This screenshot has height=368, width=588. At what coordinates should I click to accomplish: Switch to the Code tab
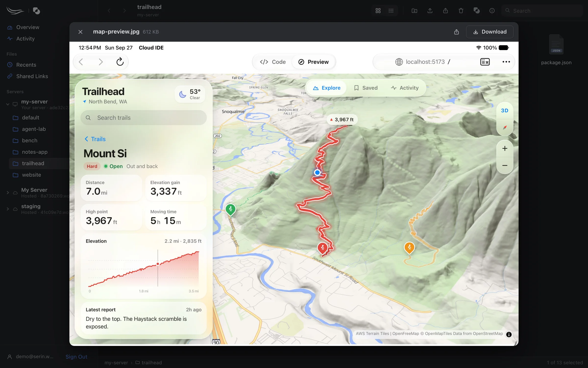pyautogui.click(x=273, y=62)
